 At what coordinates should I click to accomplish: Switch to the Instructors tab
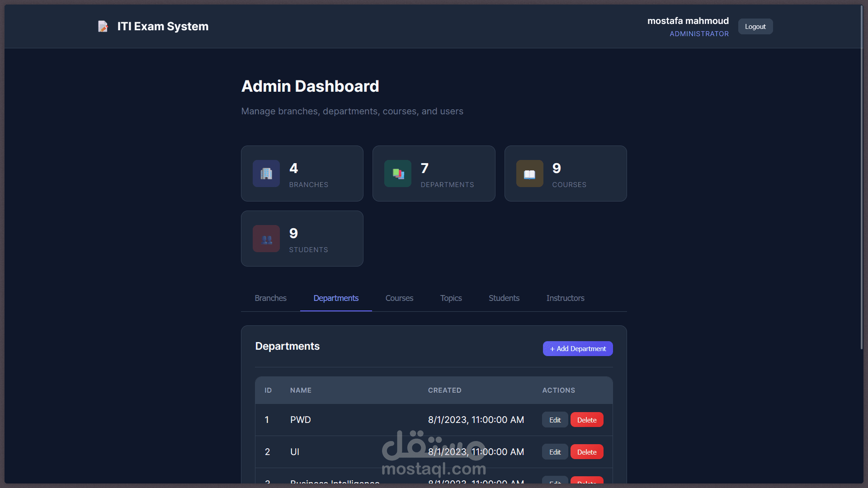(x=565, y=298)
